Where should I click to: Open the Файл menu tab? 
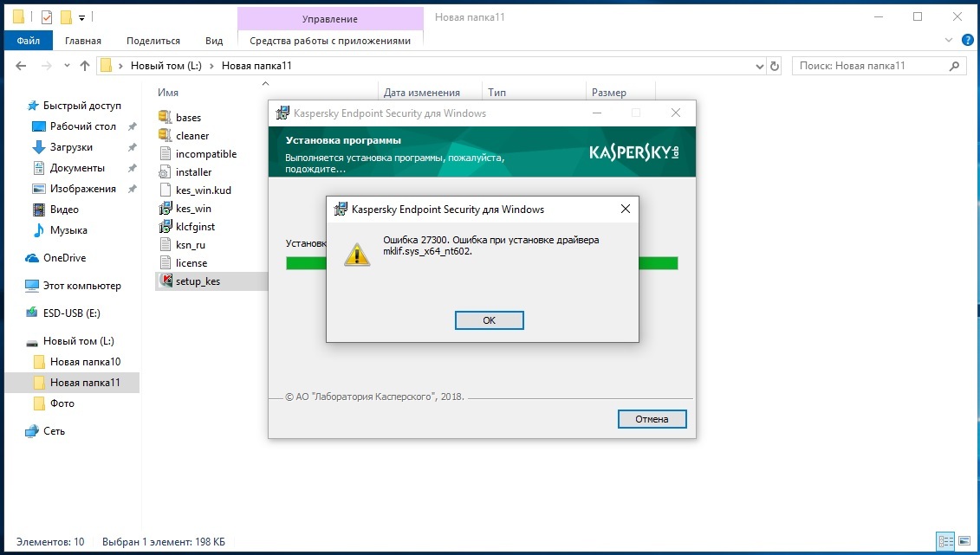28,41
